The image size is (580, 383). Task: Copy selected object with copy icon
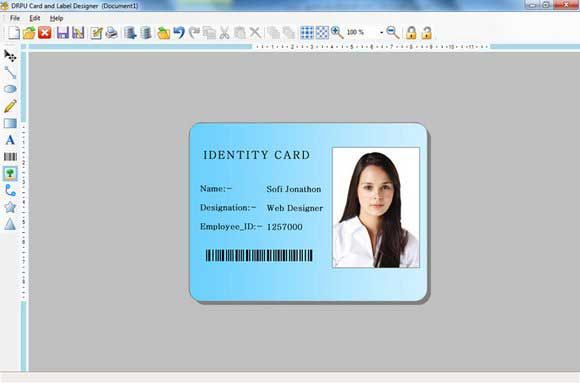[x=209, y=33]
